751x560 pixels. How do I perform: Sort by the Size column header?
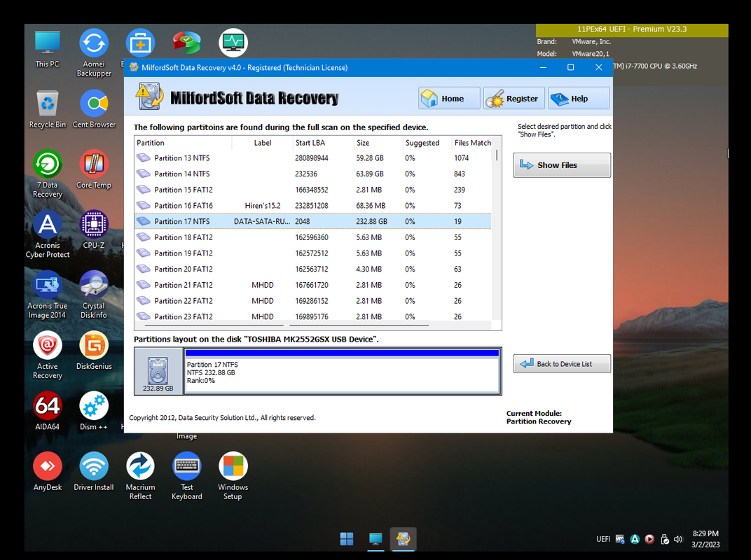[378, 143]
